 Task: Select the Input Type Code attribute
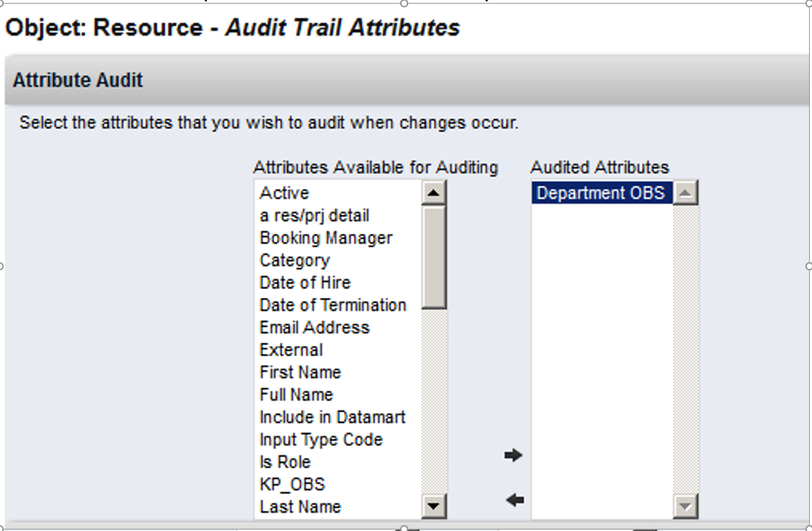321,439
